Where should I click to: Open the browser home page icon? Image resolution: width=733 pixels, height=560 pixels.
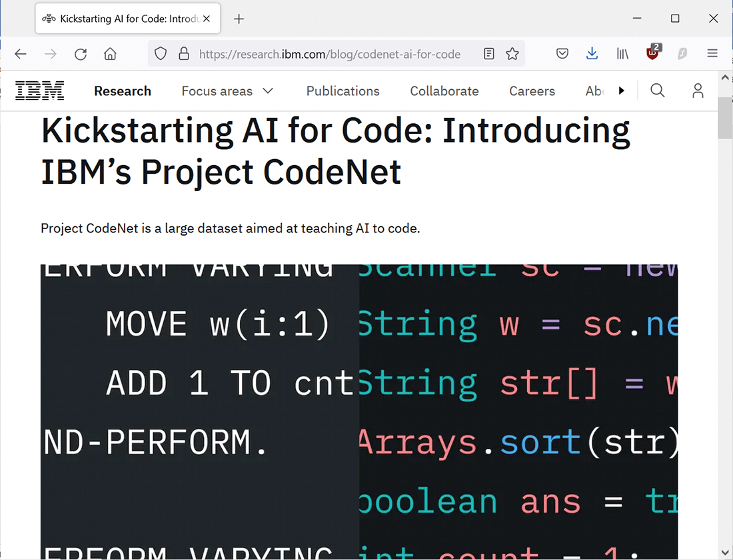coord(110,54)
